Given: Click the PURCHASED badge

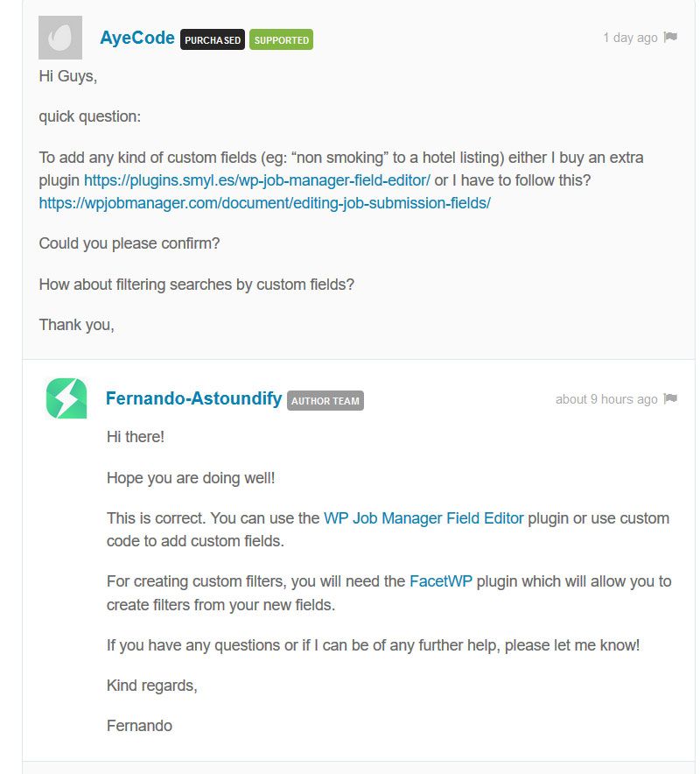Looking at the screenshot, I should (212, 40).
